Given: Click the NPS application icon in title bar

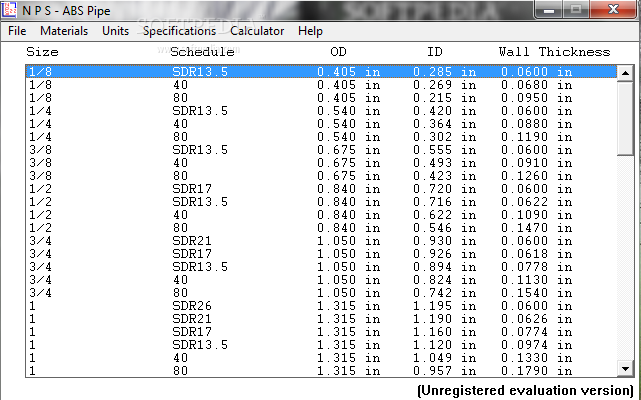Looking at the screenshot, I should 9,9.
